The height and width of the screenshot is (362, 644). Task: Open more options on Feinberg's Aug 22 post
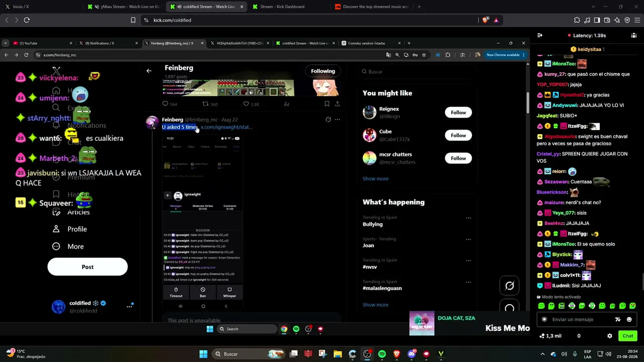(338, 120)
